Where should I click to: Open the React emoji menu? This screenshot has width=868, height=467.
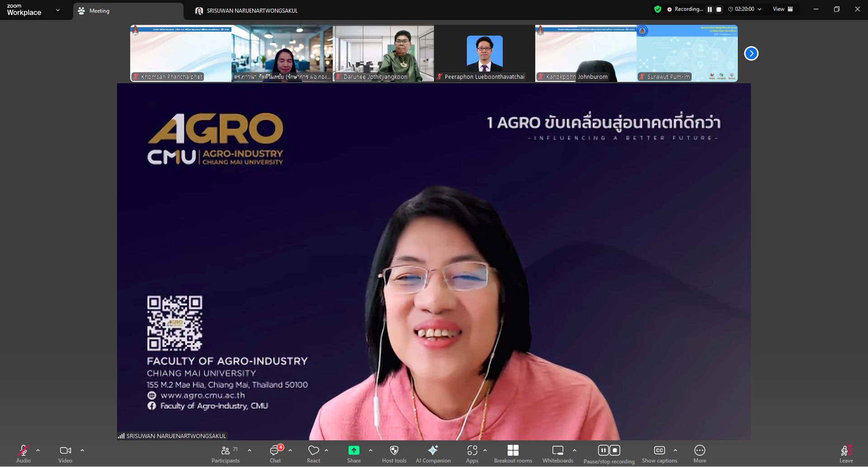pos(313,454)
